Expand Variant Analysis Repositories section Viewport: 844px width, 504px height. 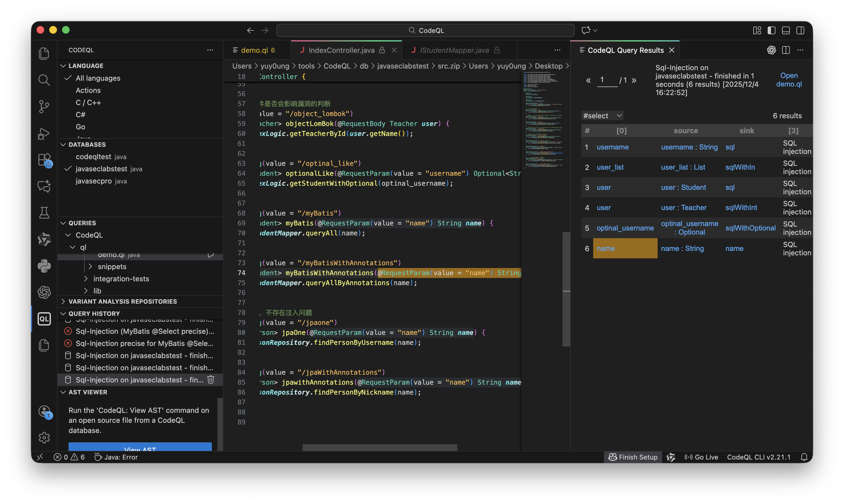[122, 301]
